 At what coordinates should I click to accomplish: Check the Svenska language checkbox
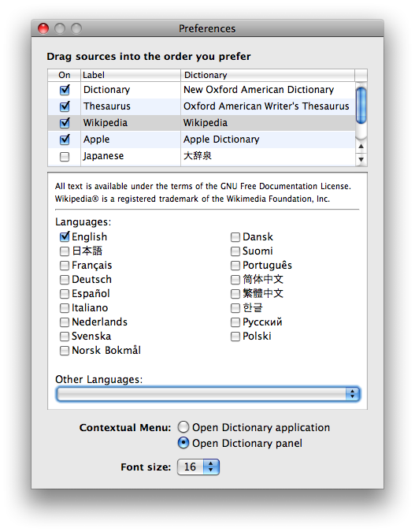pos(65,337)
